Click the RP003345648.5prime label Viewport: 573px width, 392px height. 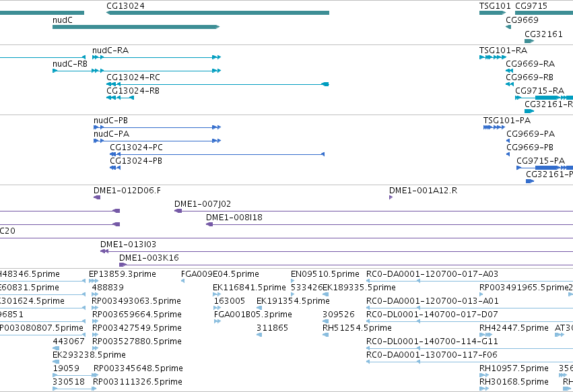pyautogui.click(x=138, y=368)
